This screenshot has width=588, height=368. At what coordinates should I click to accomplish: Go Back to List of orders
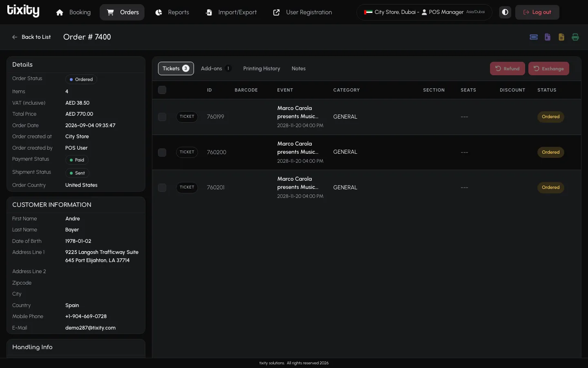31,37
